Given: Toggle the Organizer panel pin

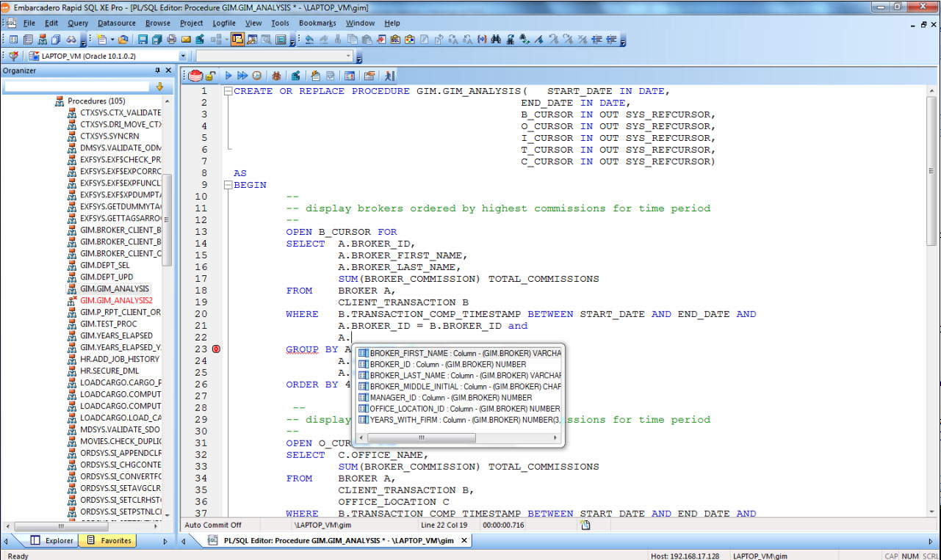Looking at the screenshot, I should click(157, 70).
